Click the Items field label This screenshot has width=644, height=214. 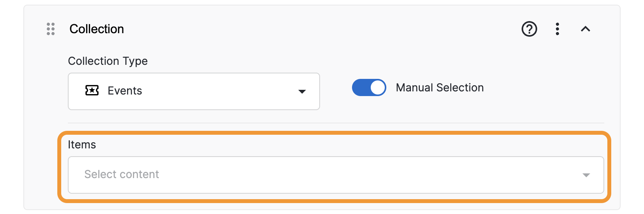click(82, 144)
